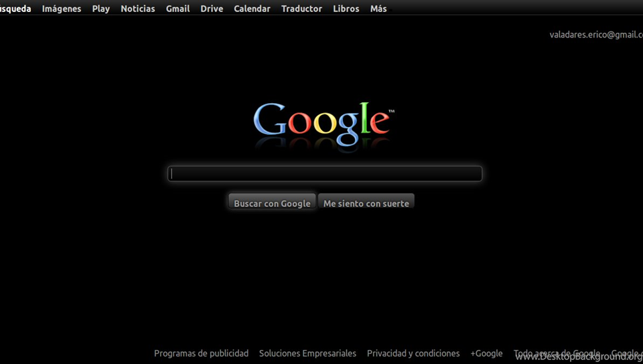Open the +Google footer link
Image resolution: width=643 pixels, height=364 pixels.
(486, 353)
